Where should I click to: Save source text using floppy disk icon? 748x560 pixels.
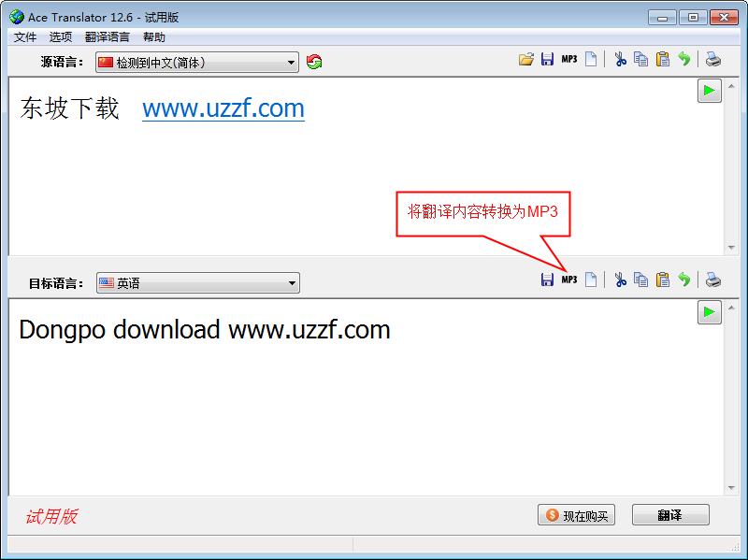pyautogui.click(x=547, y=60)
